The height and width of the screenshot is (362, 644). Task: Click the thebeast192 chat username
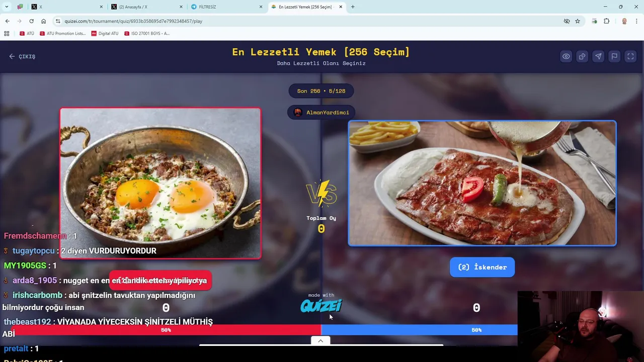pyautogui.click(x=27, y=322)
